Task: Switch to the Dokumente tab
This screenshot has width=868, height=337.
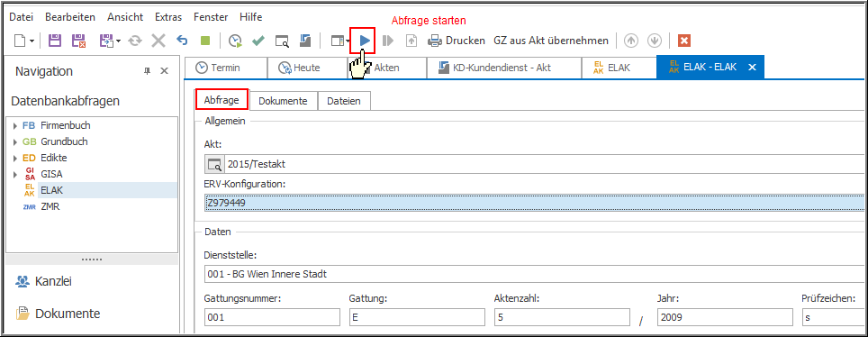Action: [283, 102]
